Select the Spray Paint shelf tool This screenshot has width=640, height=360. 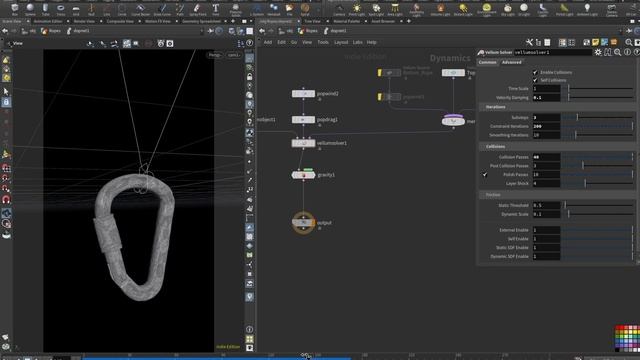point(198,9)
